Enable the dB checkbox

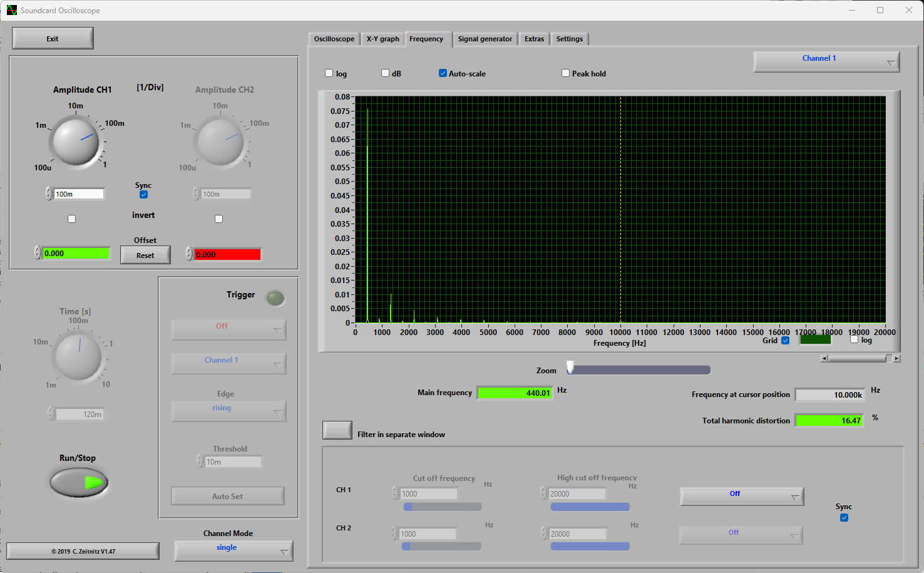point(386,73)
